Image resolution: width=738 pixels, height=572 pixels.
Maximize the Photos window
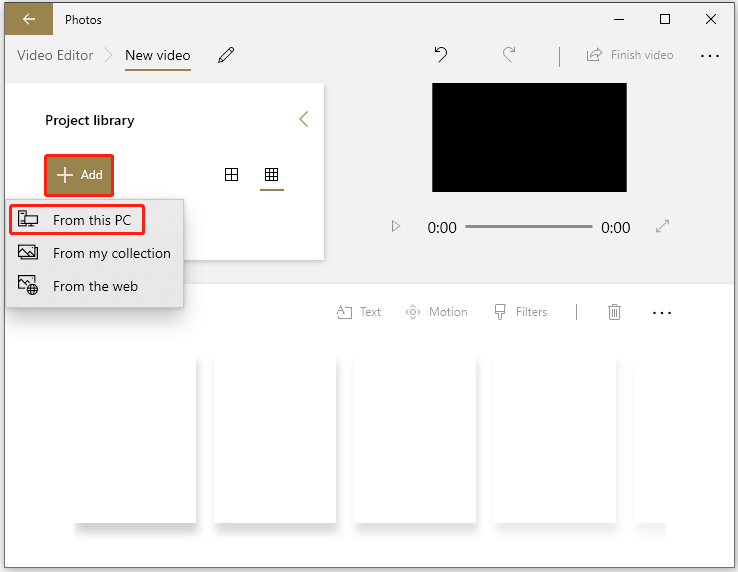(665, 19)
